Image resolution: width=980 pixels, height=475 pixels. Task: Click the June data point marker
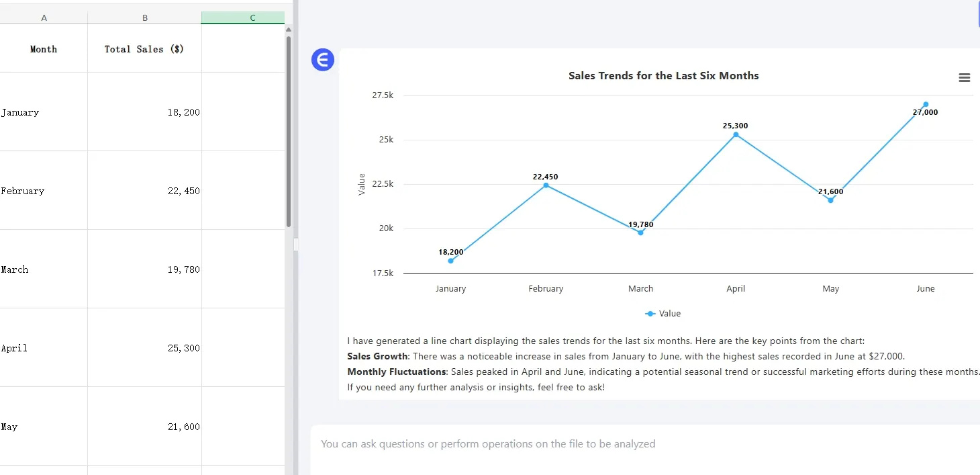926,105
